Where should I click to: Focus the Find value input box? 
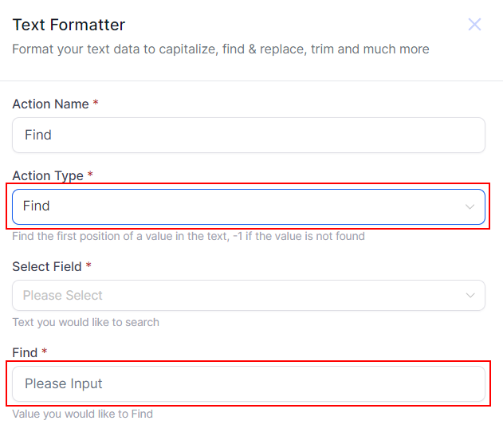tap(248, 384)
